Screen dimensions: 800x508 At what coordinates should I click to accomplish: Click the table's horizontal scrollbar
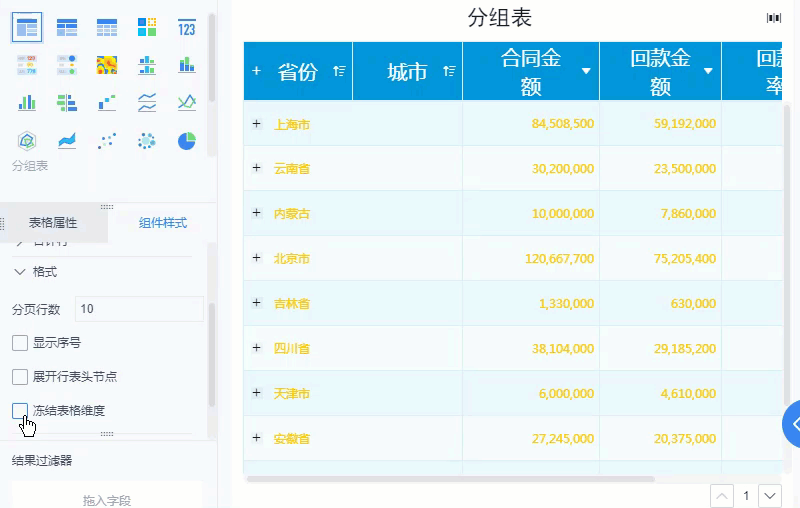[x=451, y=479]
